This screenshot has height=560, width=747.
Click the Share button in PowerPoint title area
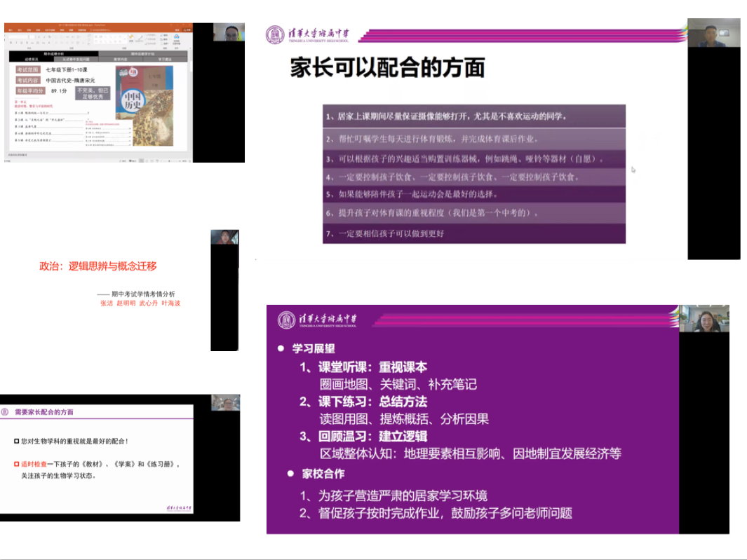[187, 30]
